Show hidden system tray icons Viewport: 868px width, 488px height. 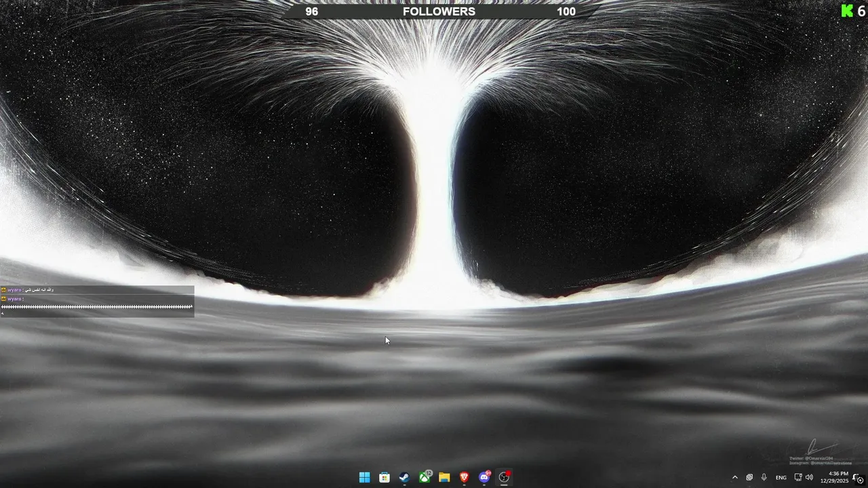pyautogui.click(x=734, y=477)
